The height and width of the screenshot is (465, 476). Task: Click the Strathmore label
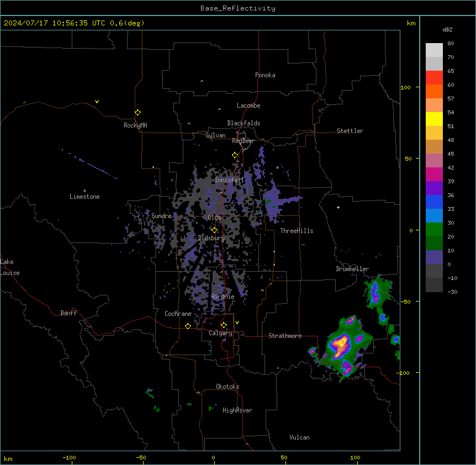tap(285, 336)
